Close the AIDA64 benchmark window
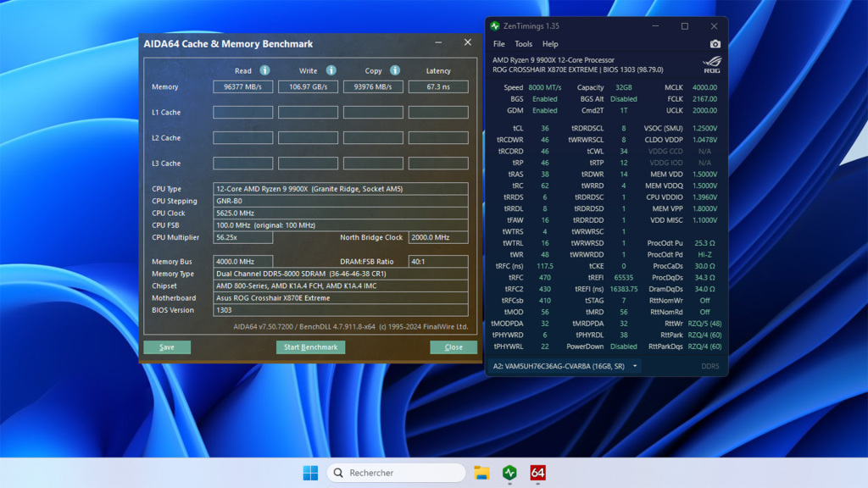 tap(468, 42)
